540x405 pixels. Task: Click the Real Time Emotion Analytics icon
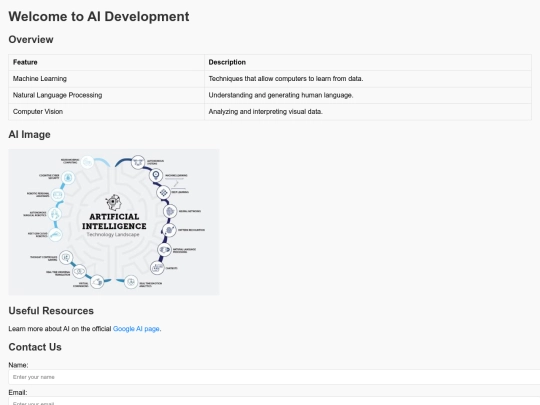coord(131,282)
